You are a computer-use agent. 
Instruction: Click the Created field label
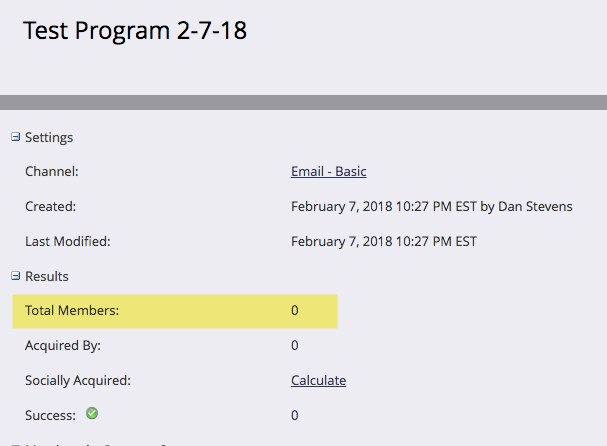(x=51, y=207)
